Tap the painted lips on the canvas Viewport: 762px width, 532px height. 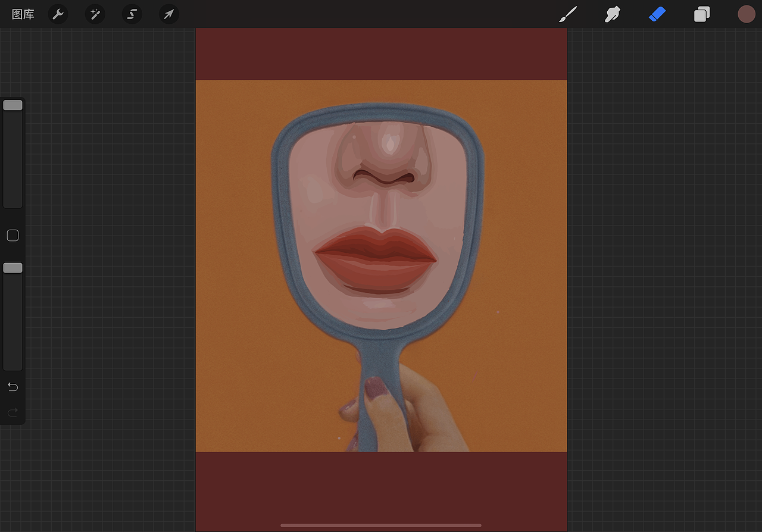coord(376,259)
